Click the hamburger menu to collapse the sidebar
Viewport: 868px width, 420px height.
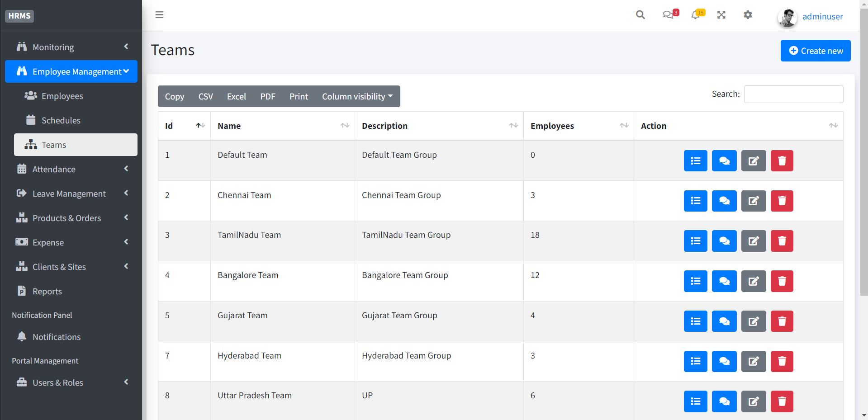[159, 14]
